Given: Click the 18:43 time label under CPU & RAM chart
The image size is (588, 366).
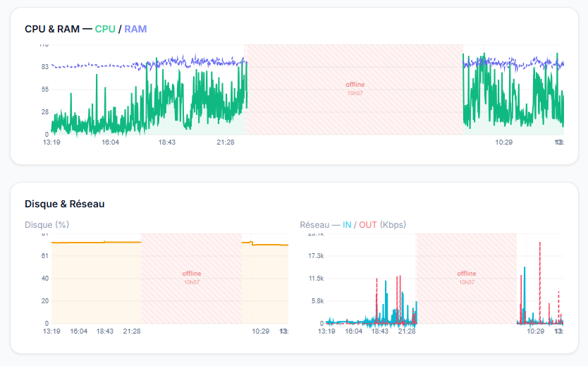Looking at the screenshot, I should (x=166, y=142).
